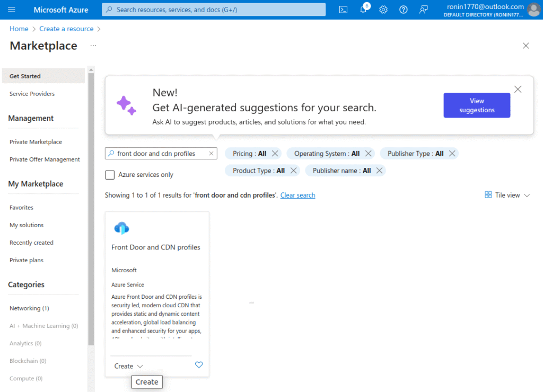Image resolution: width=543 pixels, height=392 pixels.
Task: Click the search magnifier in top bar
Action: (x=109, y=10)
